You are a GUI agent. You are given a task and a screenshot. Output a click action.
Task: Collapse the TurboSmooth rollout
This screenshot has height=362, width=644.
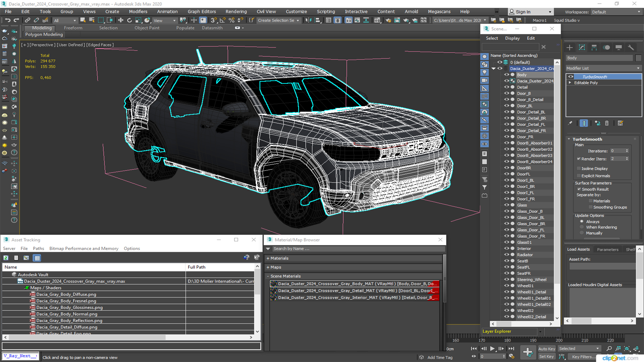tap(569, 139)
